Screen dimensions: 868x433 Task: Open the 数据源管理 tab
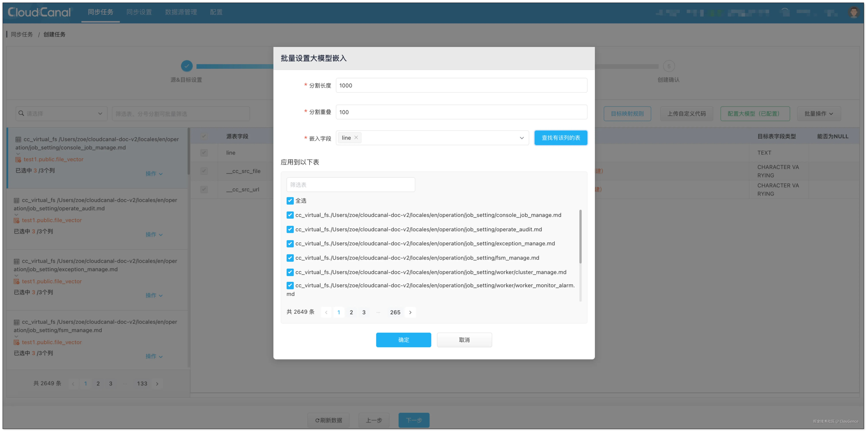point(181,12)
